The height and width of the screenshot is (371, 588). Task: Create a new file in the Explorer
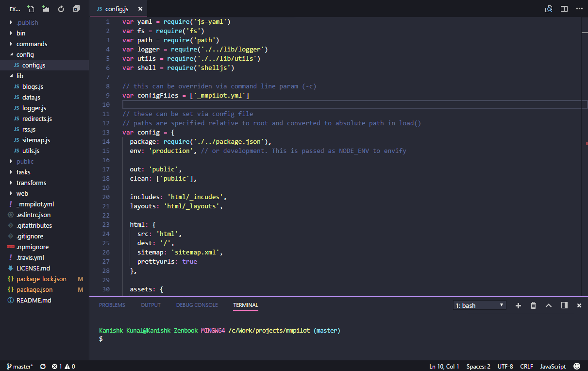30,9
